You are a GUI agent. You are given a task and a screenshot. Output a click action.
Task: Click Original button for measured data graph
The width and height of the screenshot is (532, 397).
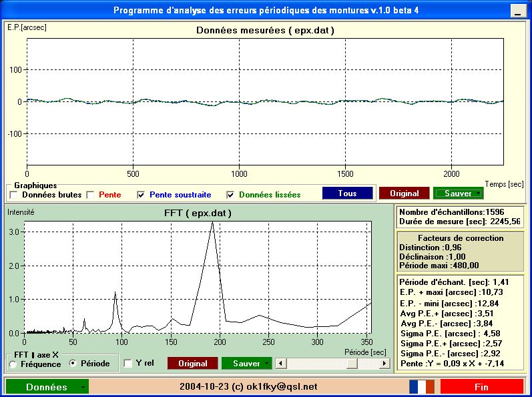point(404,193)
